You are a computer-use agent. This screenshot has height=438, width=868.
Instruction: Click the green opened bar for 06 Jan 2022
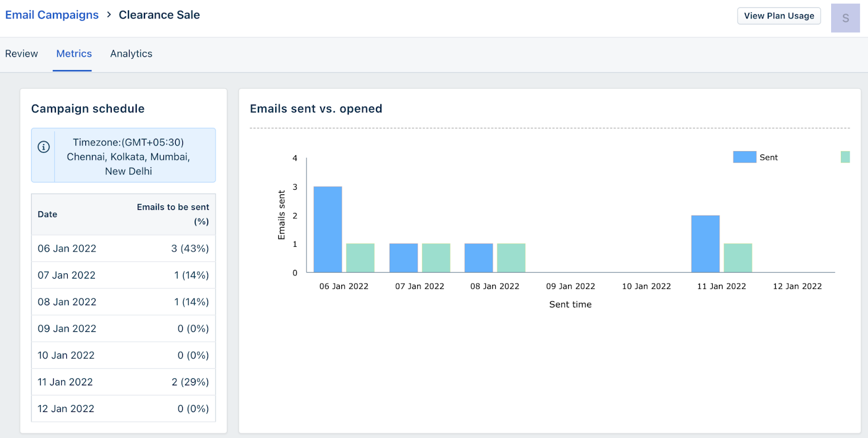point(360,258)
